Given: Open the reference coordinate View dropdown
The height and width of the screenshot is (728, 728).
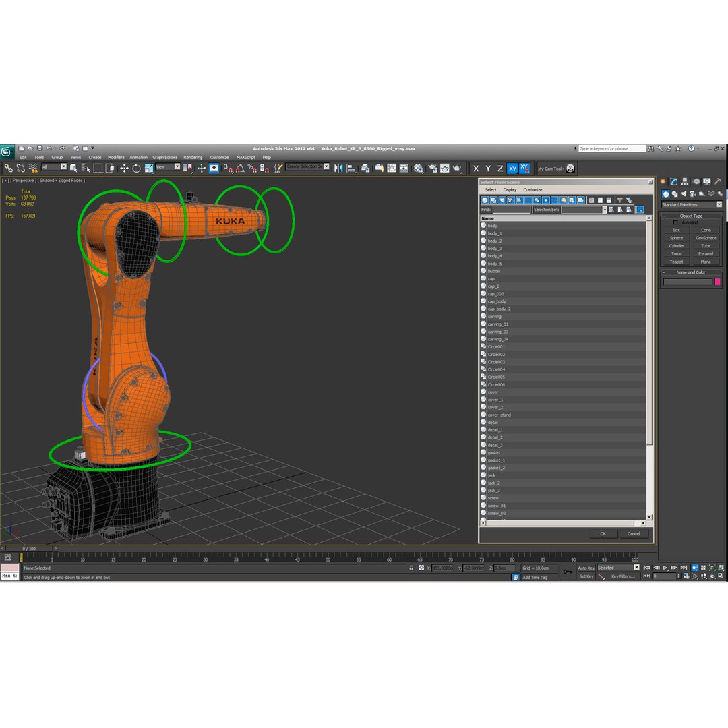Looking at the screenshot, I should tap(168, 166).
